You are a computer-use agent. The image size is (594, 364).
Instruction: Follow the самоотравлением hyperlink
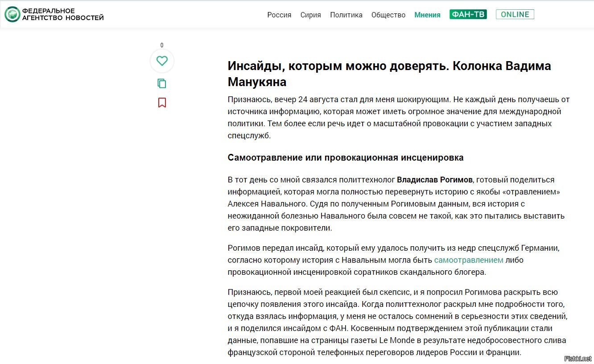pos(468,260)
